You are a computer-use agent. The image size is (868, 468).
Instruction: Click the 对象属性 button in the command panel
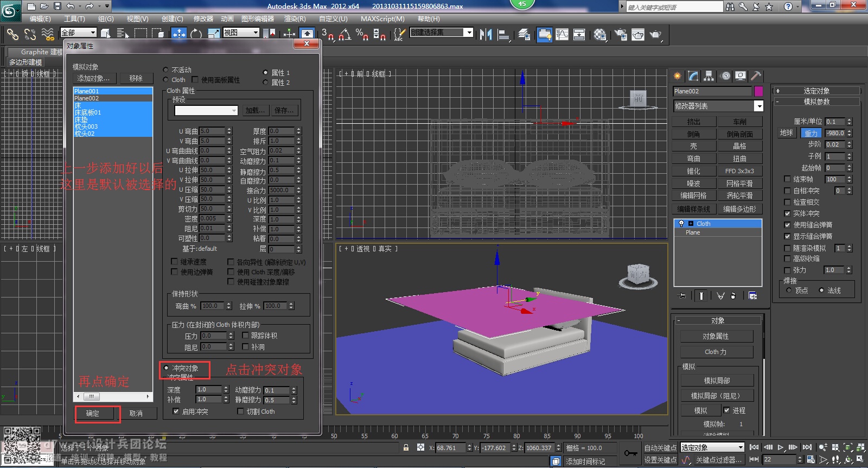tap(717, 336)
